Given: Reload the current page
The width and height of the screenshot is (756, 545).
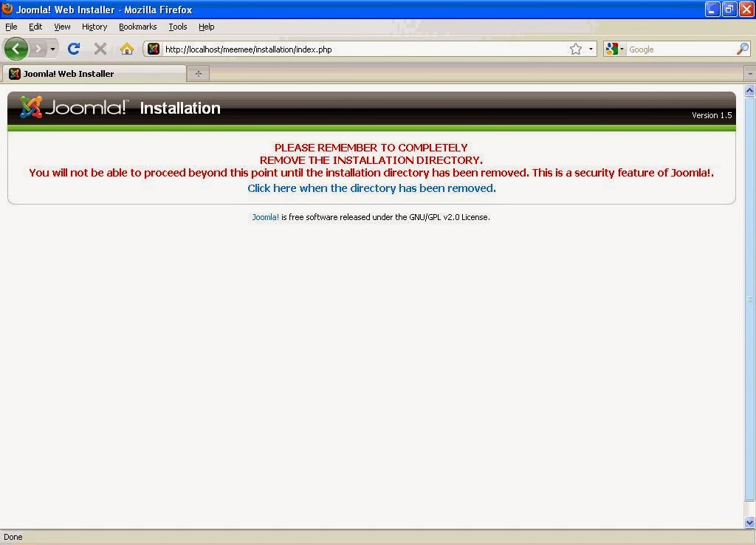Looking at the screenshot, I should [x=74, y=49].
